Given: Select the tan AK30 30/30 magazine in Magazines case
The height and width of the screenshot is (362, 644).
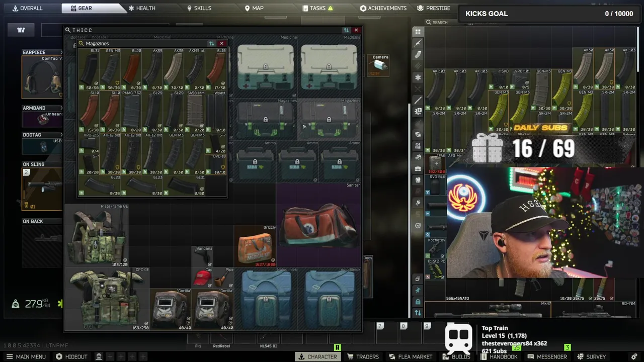Looking at the screenshot, I should (173, 69).
